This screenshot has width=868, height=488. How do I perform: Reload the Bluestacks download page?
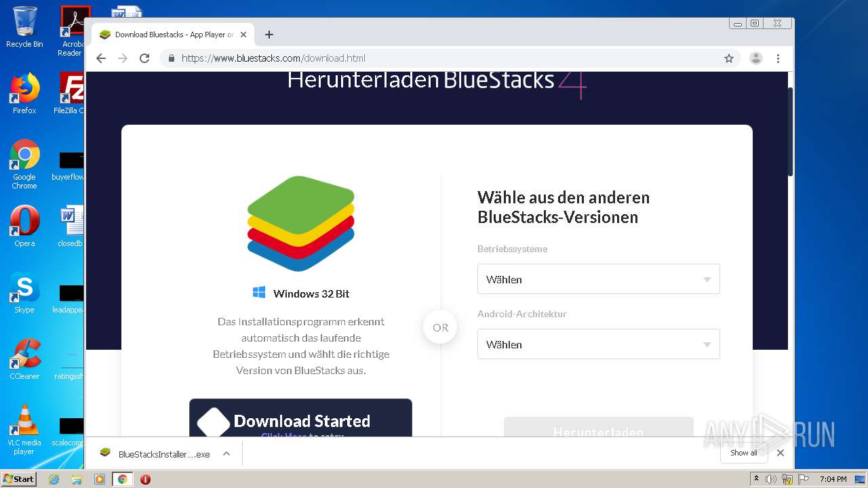click(x=144, y=58)
